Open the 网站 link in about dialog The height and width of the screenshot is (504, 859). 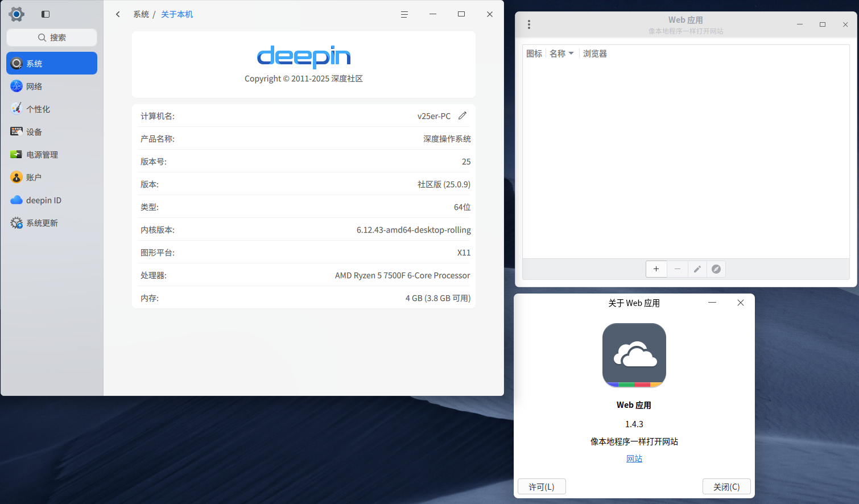634,458
